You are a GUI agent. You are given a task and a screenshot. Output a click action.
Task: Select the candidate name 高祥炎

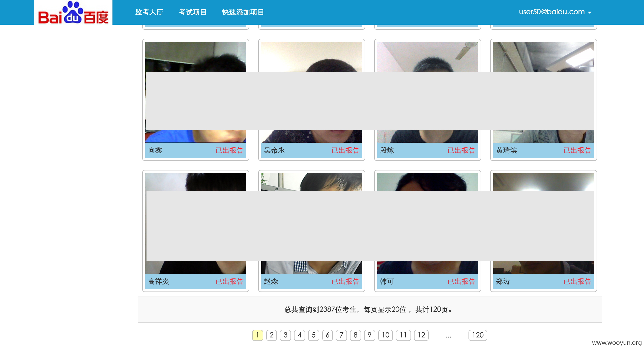pyautogui.click(x=158, y=281)
